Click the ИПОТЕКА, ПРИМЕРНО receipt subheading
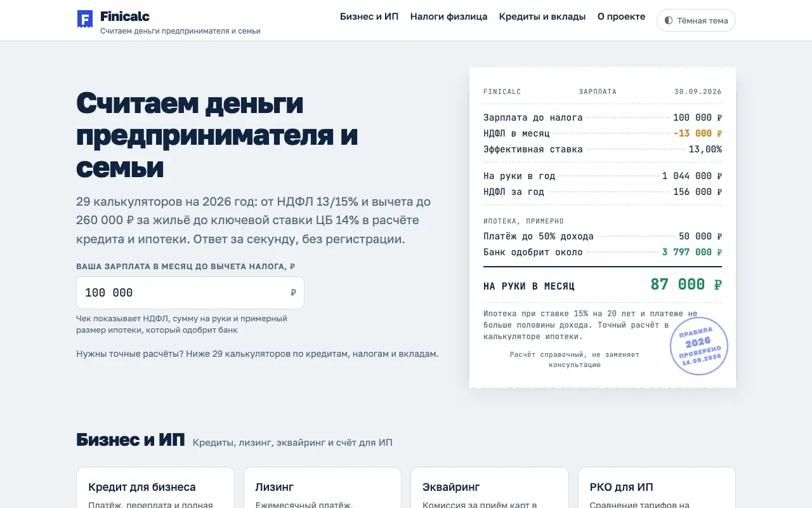 [523, 221]
